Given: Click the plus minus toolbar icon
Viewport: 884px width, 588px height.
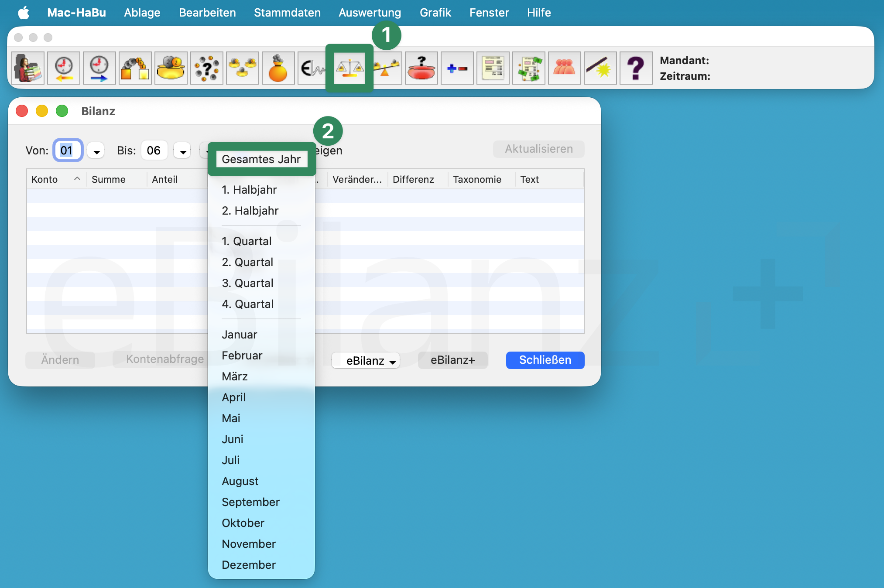Looking at the screenshot, I should pyautogui.click(x=457, y=68).
